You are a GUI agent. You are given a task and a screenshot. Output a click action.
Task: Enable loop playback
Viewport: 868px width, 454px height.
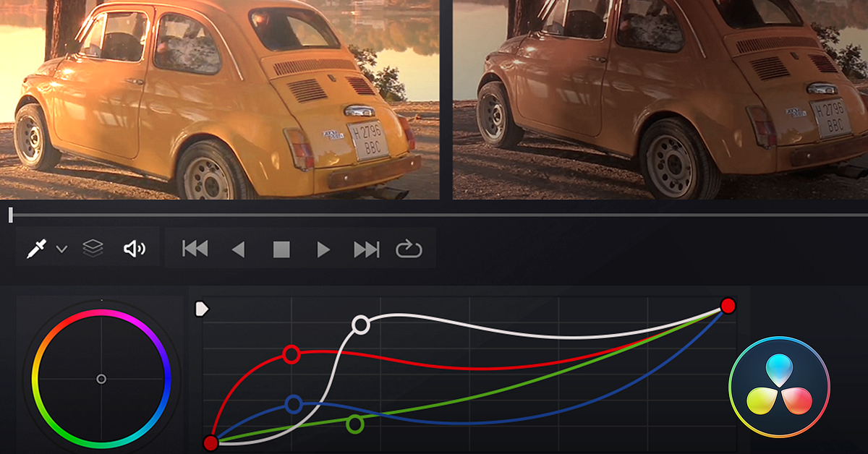pyautogui.click(x=409, y=247)
